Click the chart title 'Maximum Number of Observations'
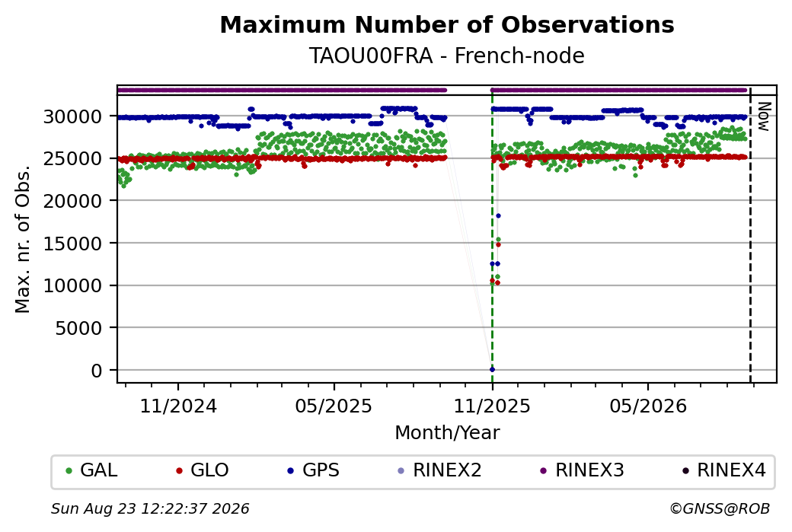792x532 pixels. [447, 24]
